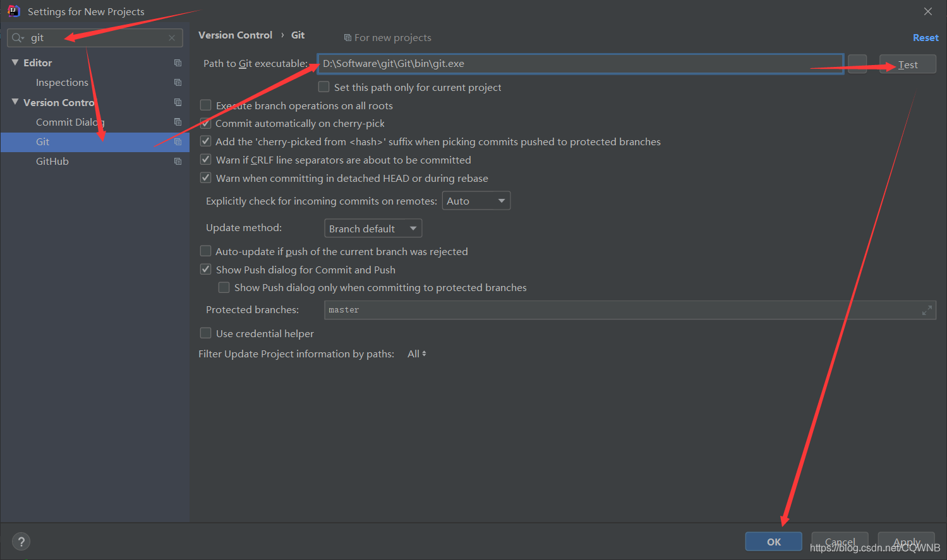Select the GitHub settings page
The image size is (947, 560).
pos(52,162)
